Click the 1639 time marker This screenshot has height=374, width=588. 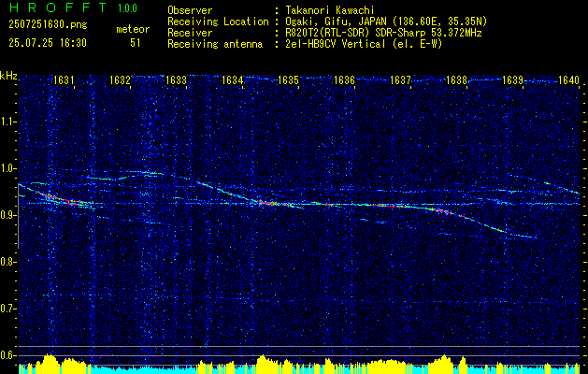pyautogui.click(x=512, y=80)
